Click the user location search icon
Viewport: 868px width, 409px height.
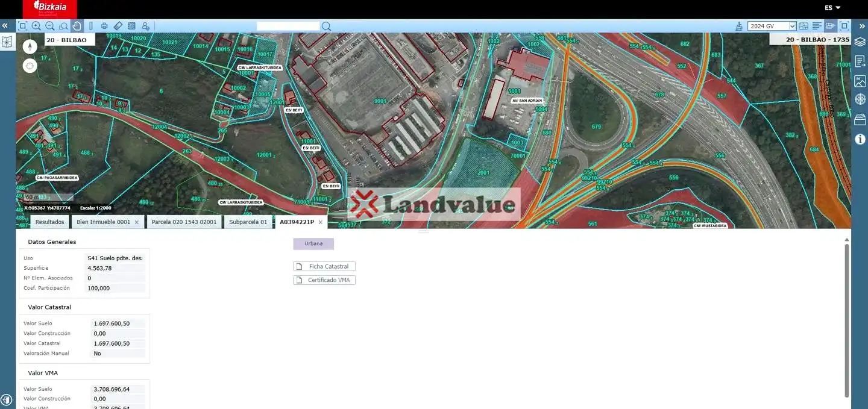(145, 26)
